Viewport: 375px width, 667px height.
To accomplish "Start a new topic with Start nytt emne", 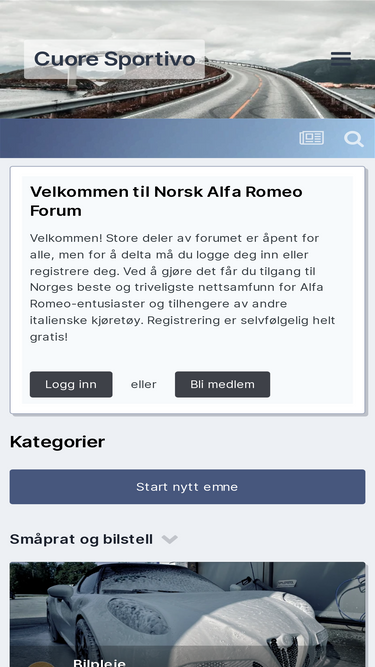I will click(x=188, y=487).
